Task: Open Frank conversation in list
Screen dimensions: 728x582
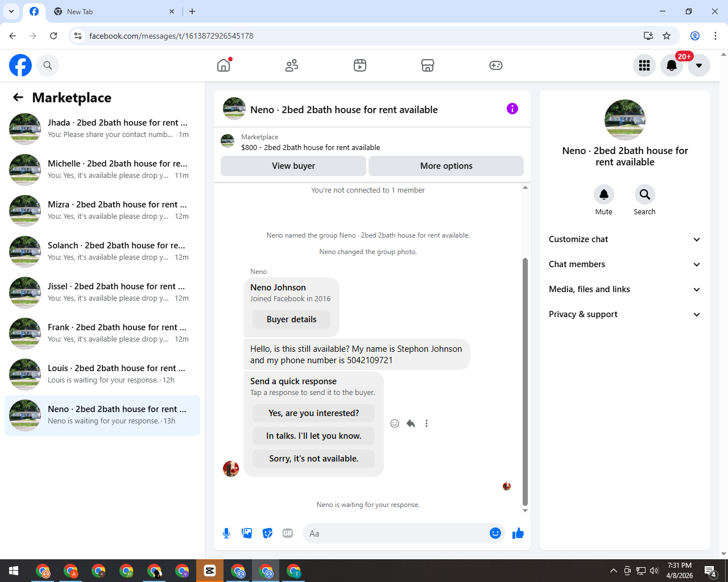Action: [x=102, y=334]
